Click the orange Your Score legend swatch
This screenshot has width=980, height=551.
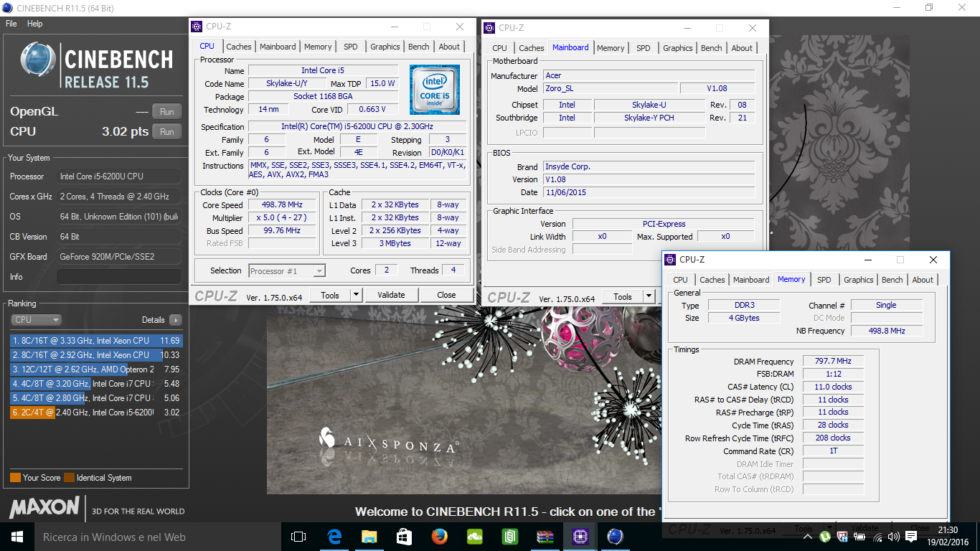pos(15,478)
